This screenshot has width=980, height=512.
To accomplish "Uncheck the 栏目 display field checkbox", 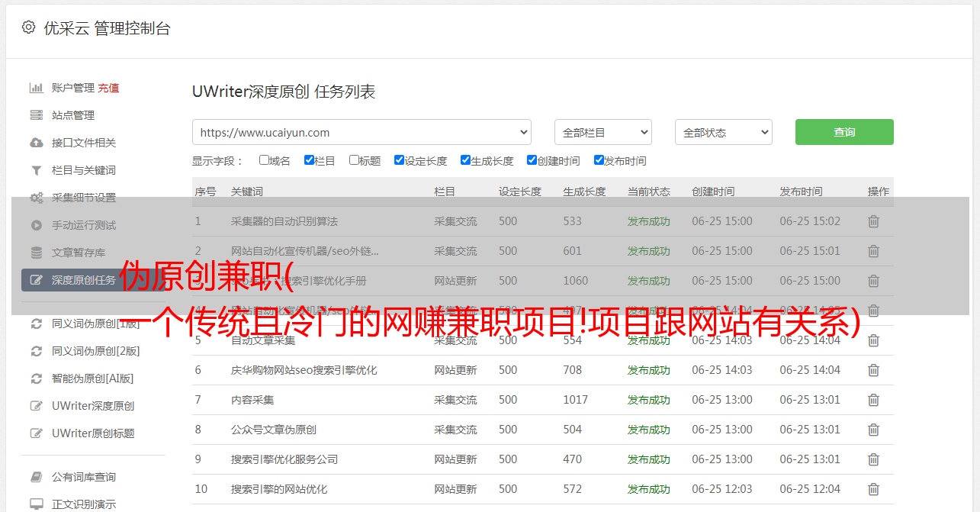I will [309, 160].
